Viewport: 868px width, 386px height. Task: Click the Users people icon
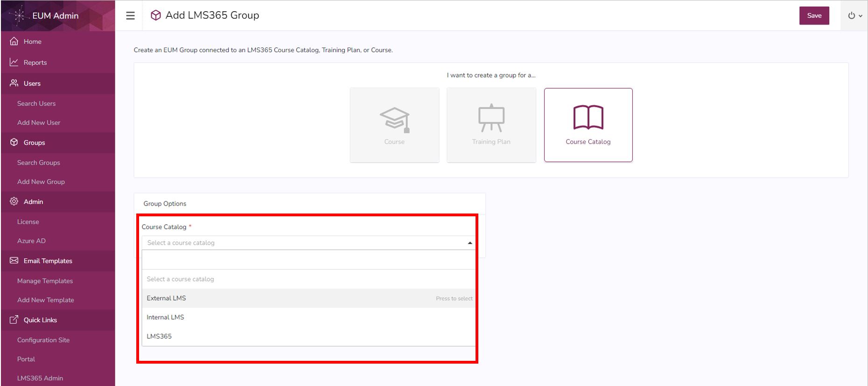click(14, 83)
